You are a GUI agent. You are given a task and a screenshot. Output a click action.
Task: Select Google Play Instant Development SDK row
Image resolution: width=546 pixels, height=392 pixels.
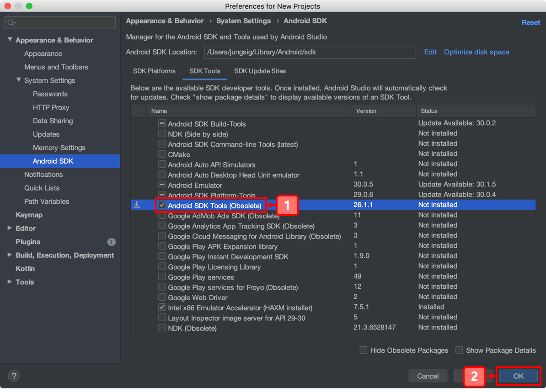pyautogui.click(x=333, y=256)
